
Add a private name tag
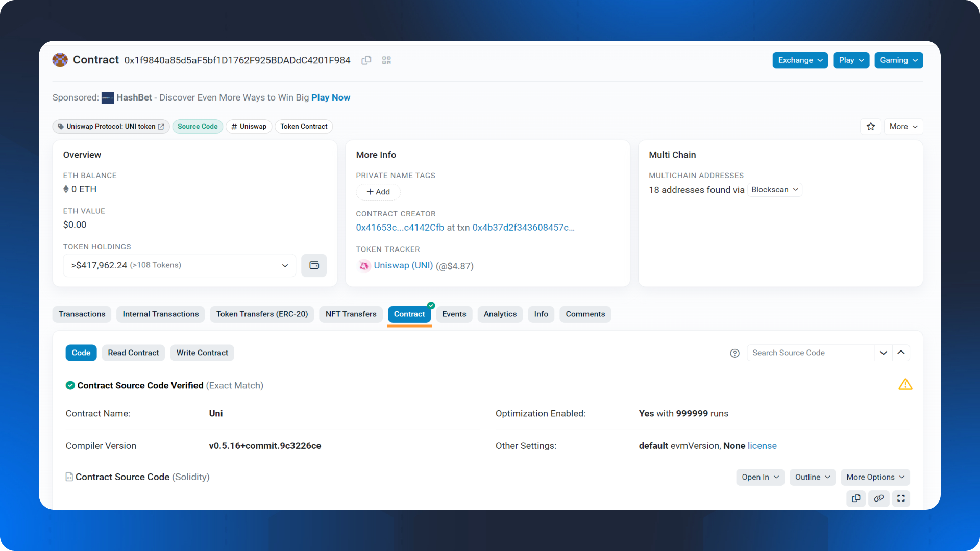378,192
